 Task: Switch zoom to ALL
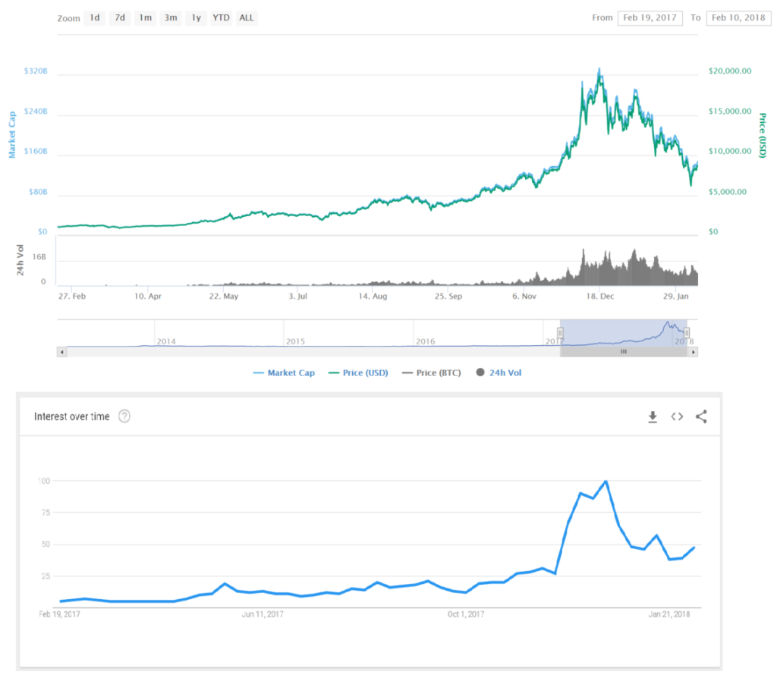coord(247,18)
